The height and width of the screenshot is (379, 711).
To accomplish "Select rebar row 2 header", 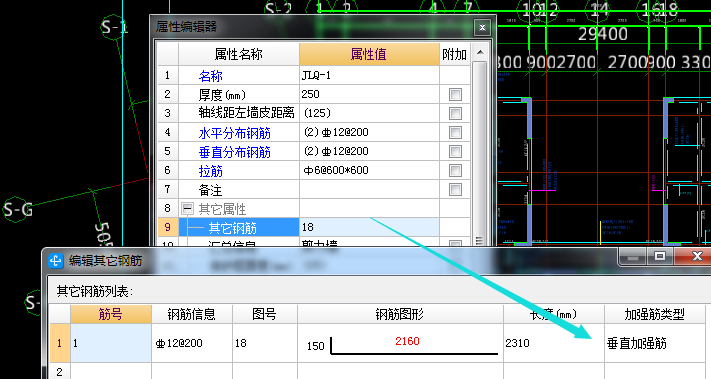I will (59, 372).
